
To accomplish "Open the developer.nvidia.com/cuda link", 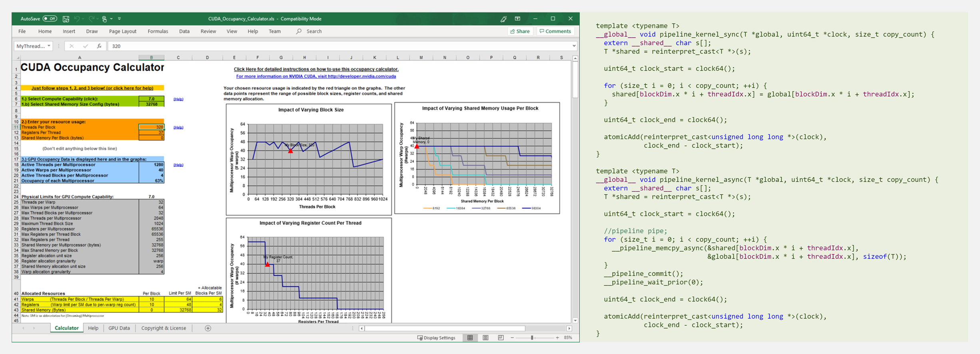I will pos(316,76).
